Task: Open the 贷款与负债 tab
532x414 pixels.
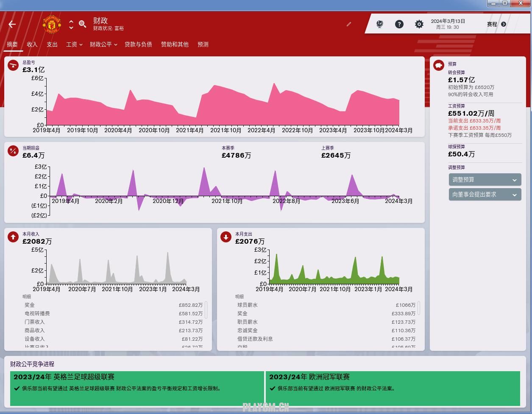Action: click(138, 44)
